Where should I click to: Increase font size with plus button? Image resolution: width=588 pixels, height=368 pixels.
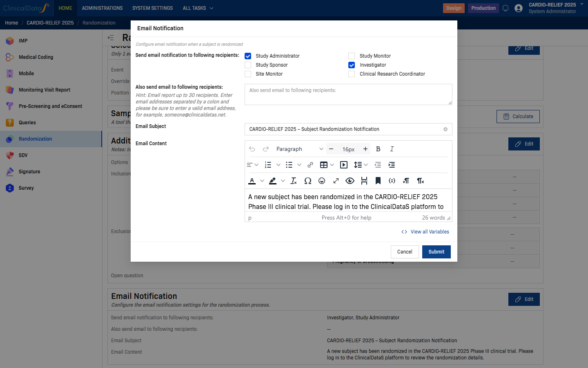[x=365, y=149]
